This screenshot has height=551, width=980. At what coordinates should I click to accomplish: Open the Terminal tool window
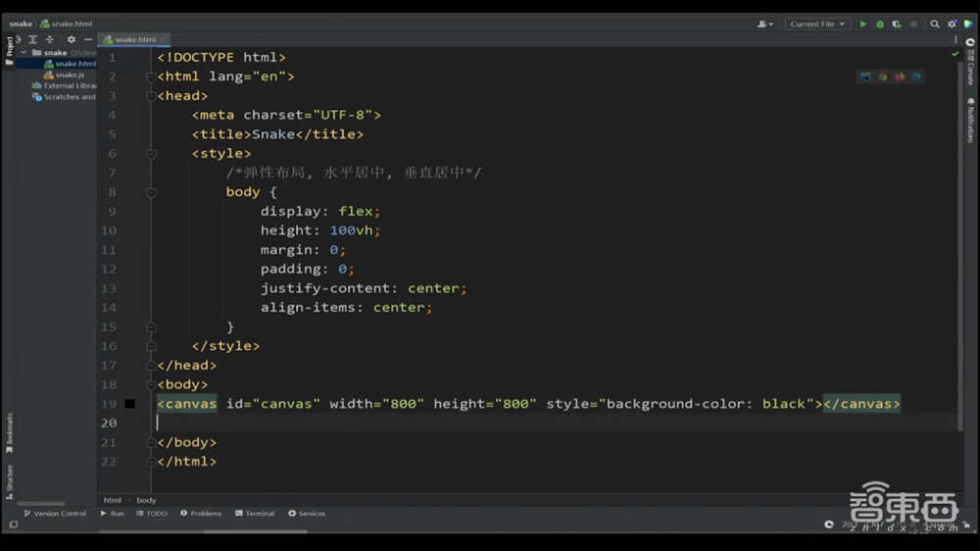[254, 514]
